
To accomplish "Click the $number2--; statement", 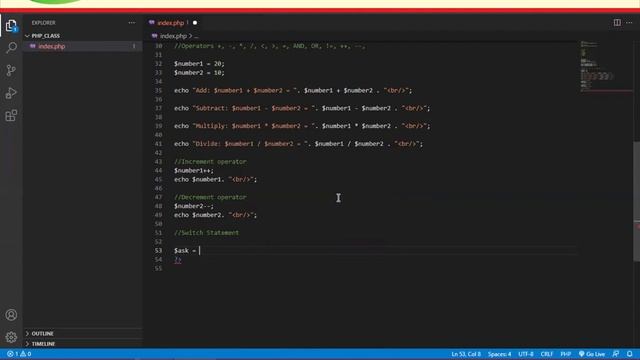I will (194, 206).
